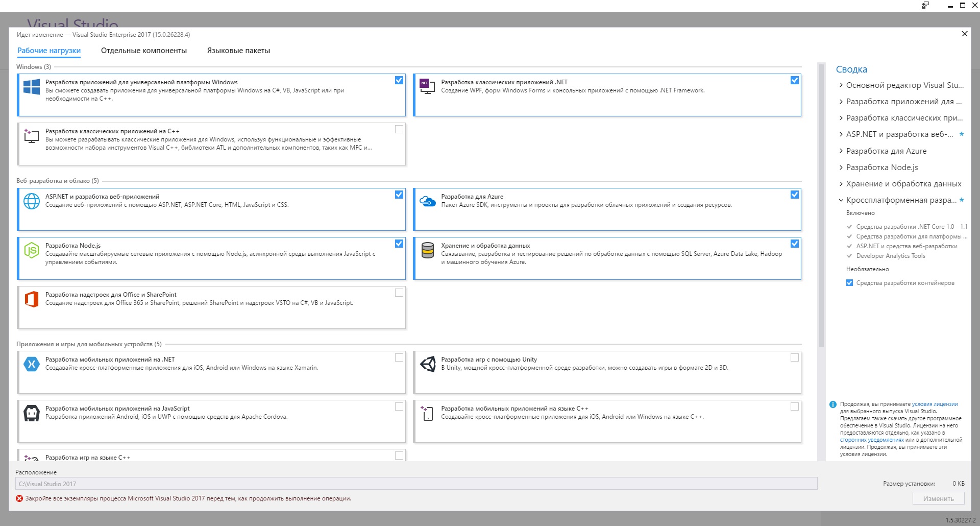Image resolution: width=980 pixels, height=526 pixels.
Task: Uncheck .NET desktop development workload
Action: click(x=795, y=80)
